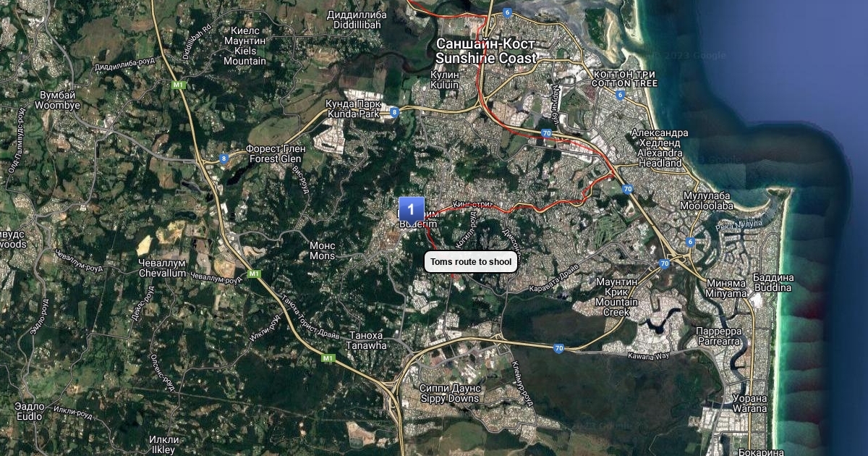This screenshot has height=456, width=868.
Task: Click the route 8 shield beside Forest Glen
Action: coord(224,159)
